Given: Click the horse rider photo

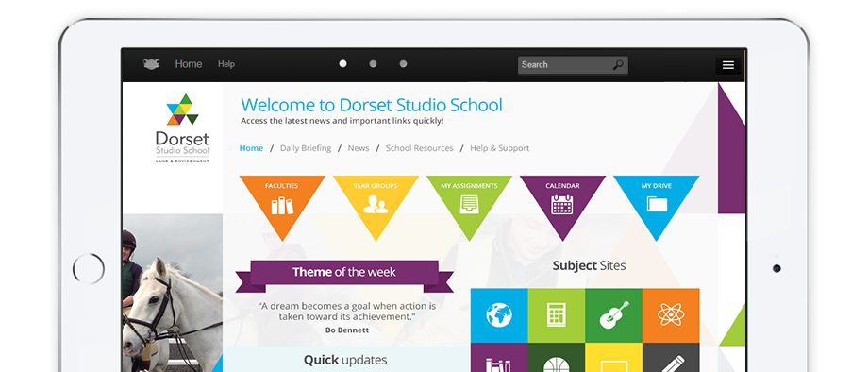Looking at the screenshot, I should (x=172, y=293).
